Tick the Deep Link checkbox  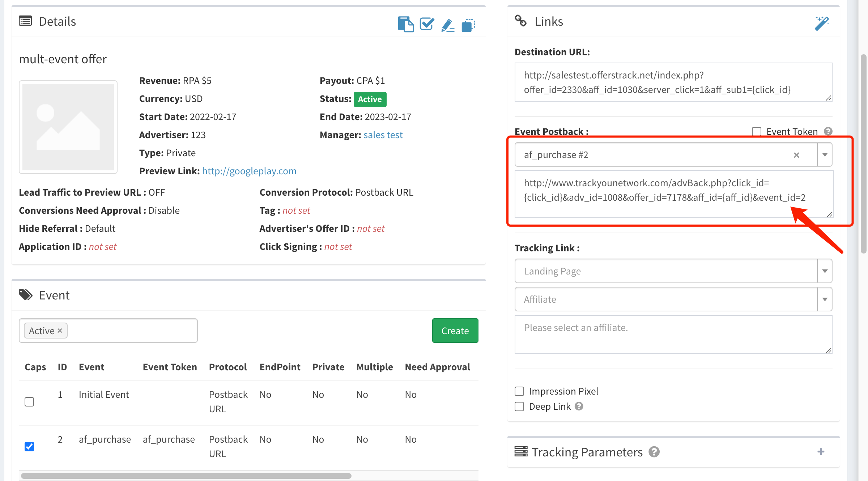click(519, 406)
